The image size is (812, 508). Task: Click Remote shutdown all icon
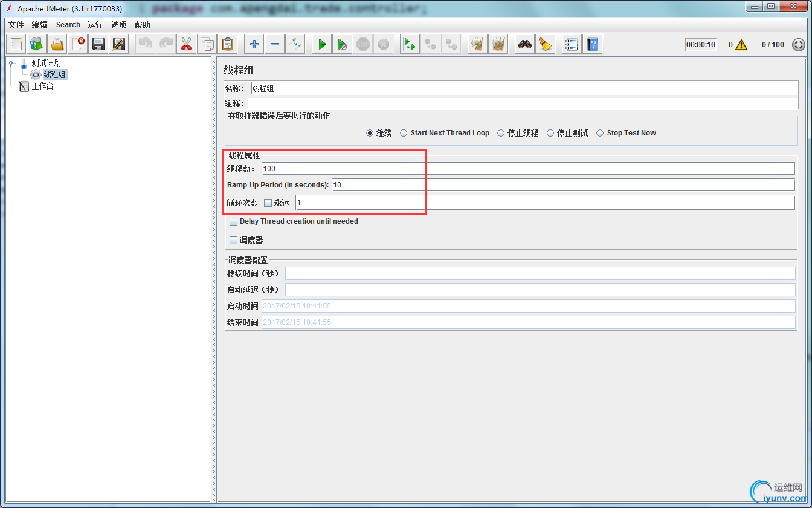pos(451,44)
